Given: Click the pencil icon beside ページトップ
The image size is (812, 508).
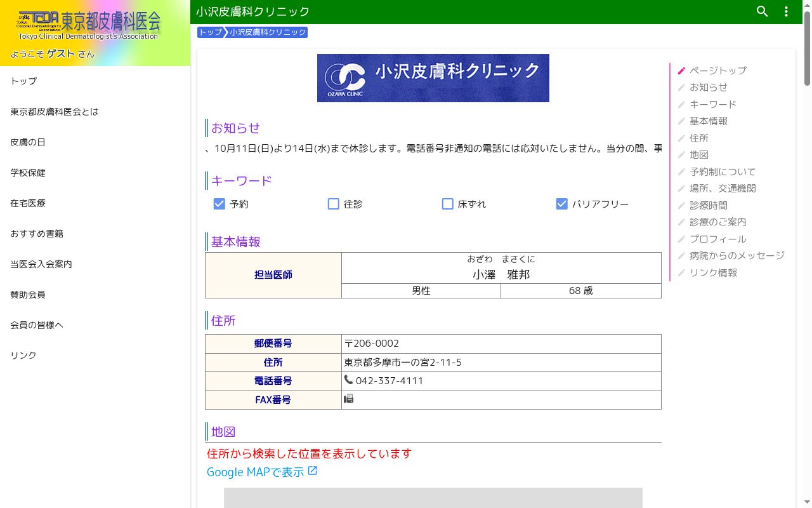Looking at the screenshot, I should click(x=682, y=70).
